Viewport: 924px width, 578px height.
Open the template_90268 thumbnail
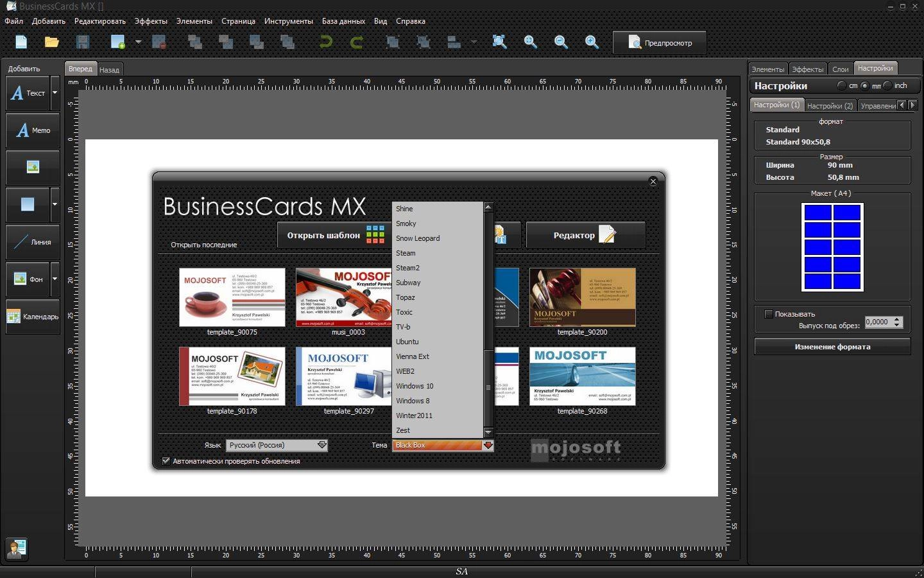(582, 376)
